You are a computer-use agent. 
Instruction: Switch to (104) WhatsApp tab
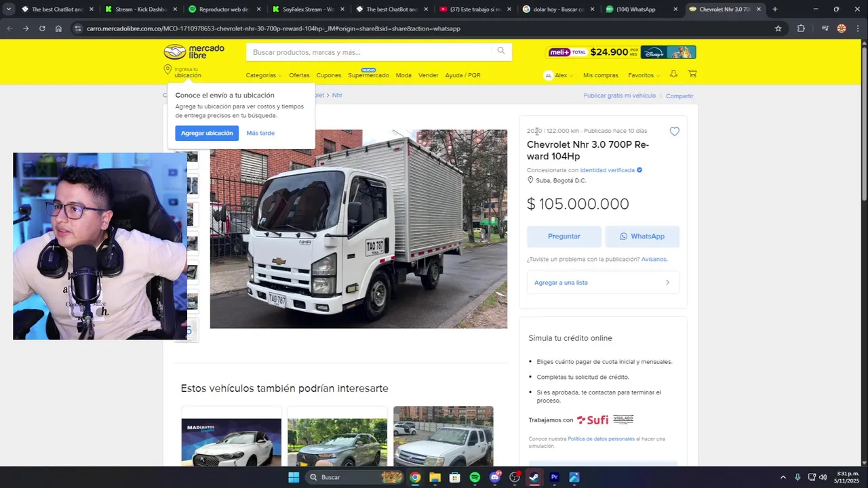pyautogui.click(x=642, y=9)
